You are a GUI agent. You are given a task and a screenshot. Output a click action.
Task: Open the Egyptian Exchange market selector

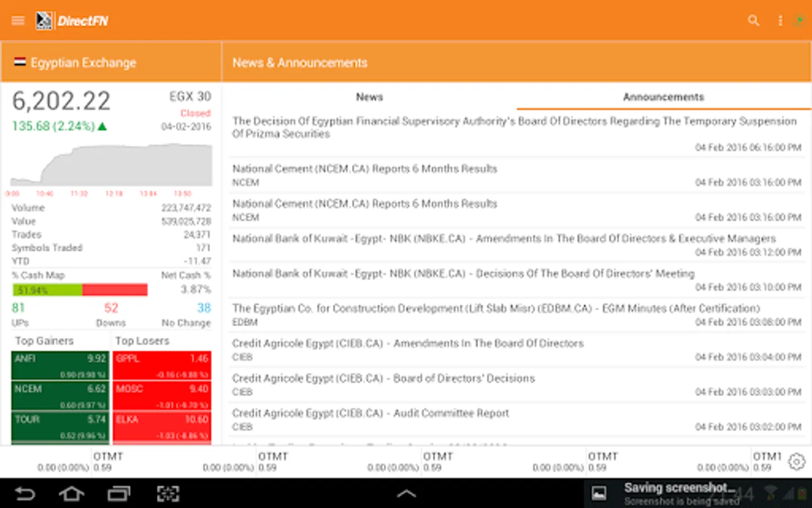click(x=111, y=62)
